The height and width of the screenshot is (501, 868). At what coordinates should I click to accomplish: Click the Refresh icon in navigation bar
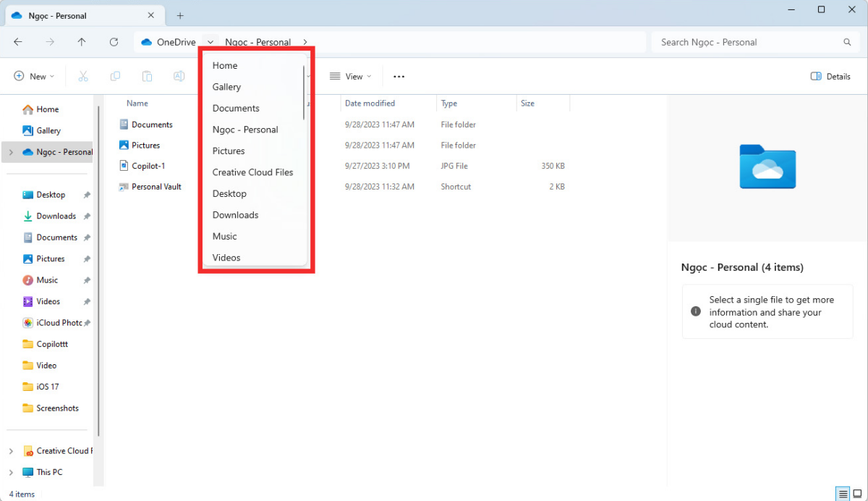(114, 42)
